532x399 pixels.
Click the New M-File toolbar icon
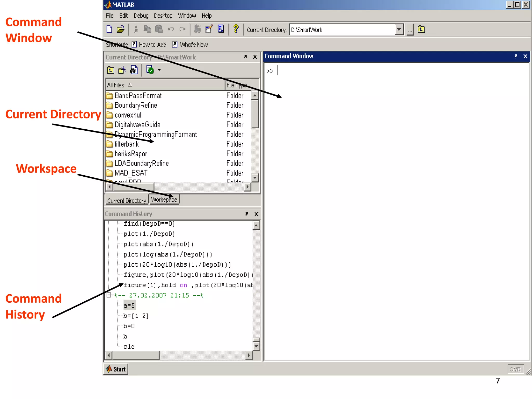[109, 29]
